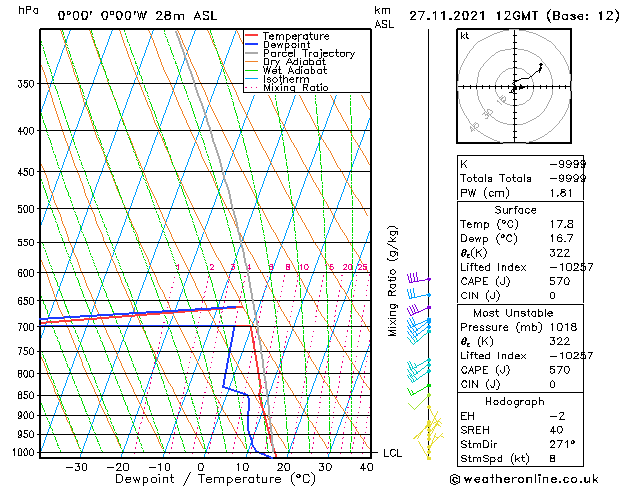Screen dimensions: 629x486
Task: Click the Surface Dewp value 16.7
Action: [x=561, y=239]
